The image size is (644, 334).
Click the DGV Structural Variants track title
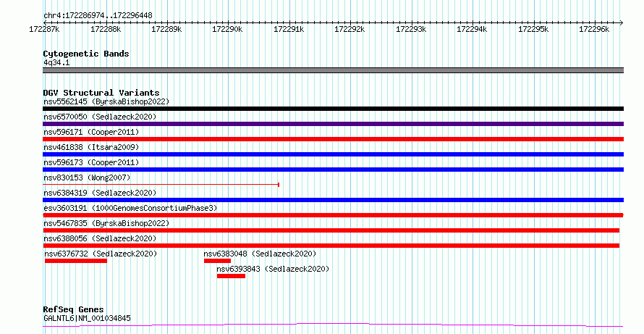pyautogui.click(x=101, y=93)
